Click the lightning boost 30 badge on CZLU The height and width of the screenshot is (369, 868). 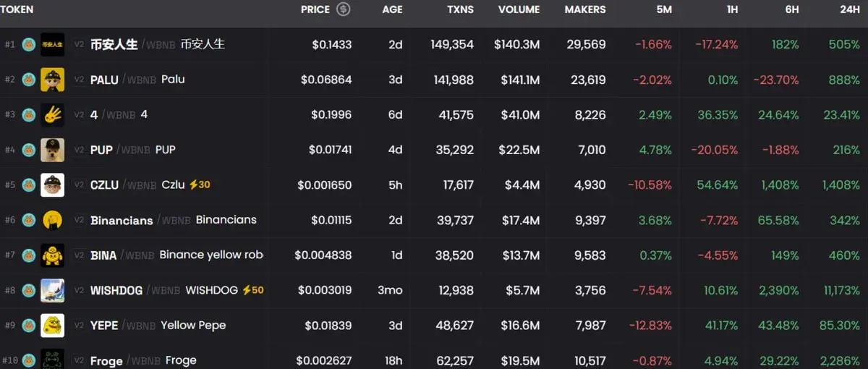(200, 184)
